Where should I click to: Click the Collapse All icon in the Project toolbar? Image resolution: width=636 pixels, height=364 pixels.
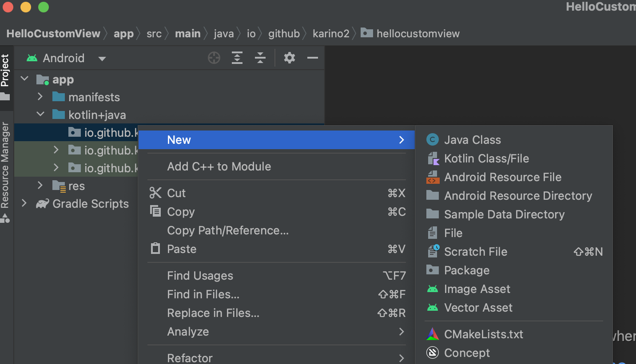pyautogui.click(x=260, y=58)
